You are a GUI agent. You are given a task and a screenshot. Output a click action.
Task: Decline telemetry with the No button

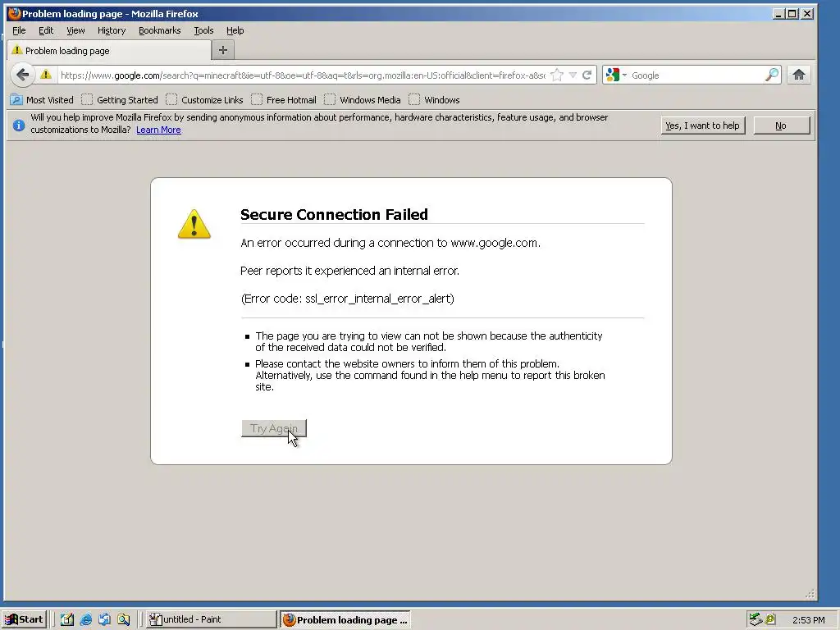pos(781,126)
